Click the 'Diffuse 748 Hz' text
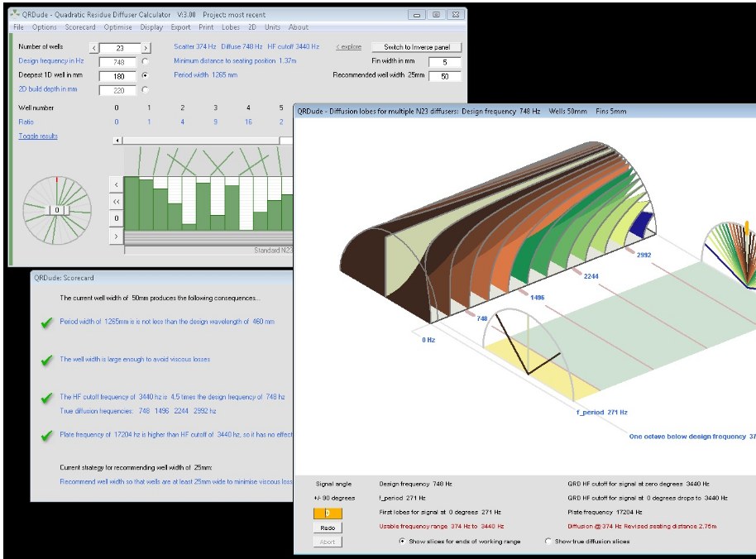The image size is (756, 559). tap(242, 47)
